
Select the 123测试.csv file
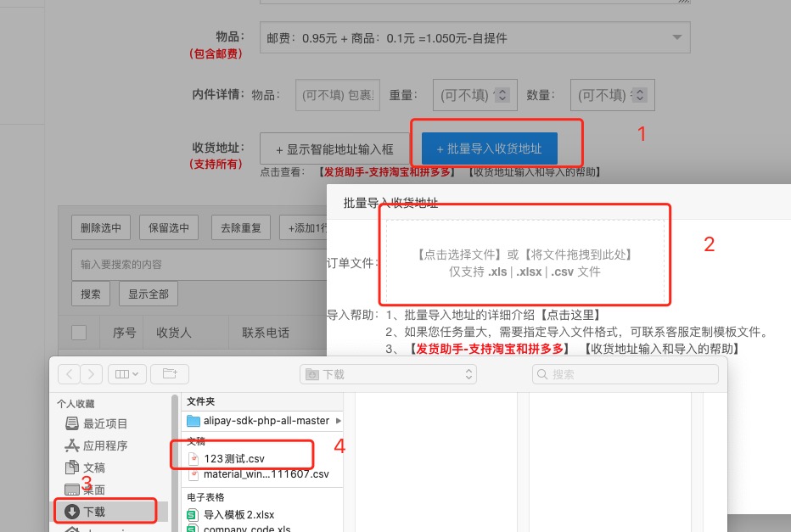pyautogui.click(x=233, y=458)
